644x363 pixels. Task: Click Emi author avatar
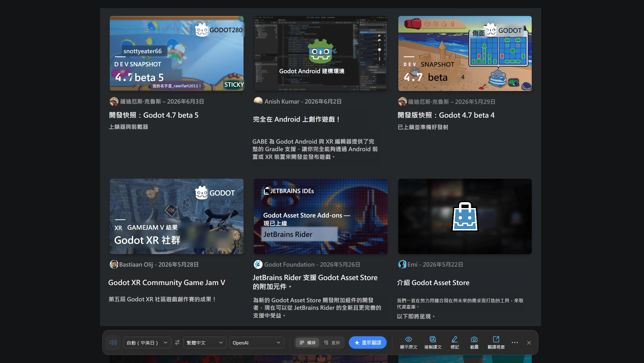tap(402, 264)
